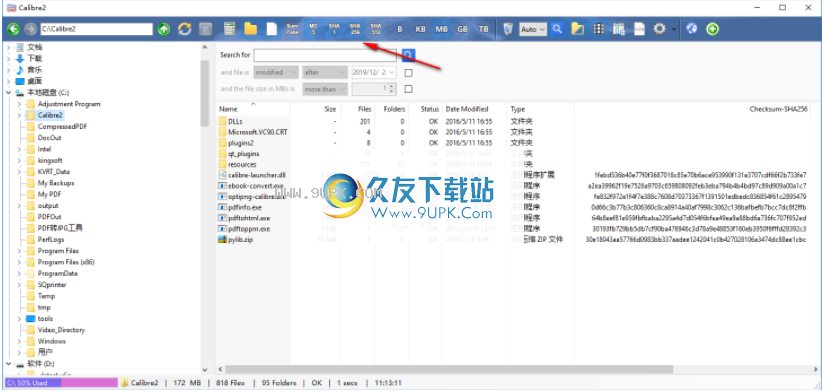
Task: Click the green plus icon in toolbar
Action: [712, 29]
